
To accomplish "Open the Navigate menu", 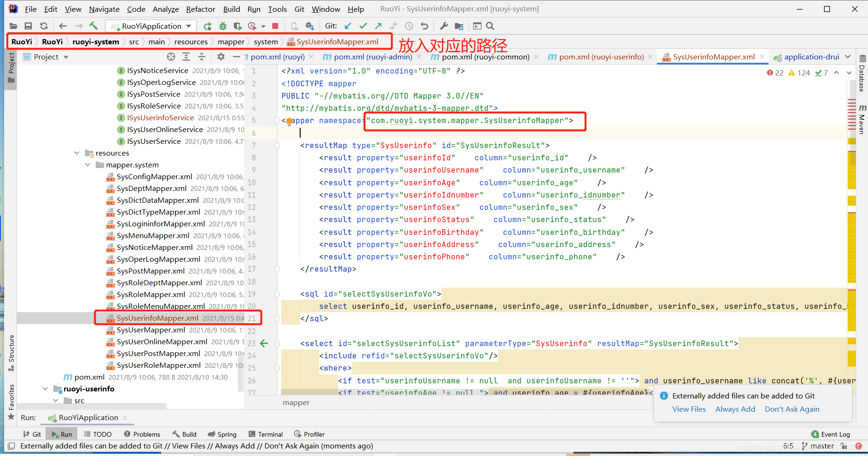I will click(104, 9).
